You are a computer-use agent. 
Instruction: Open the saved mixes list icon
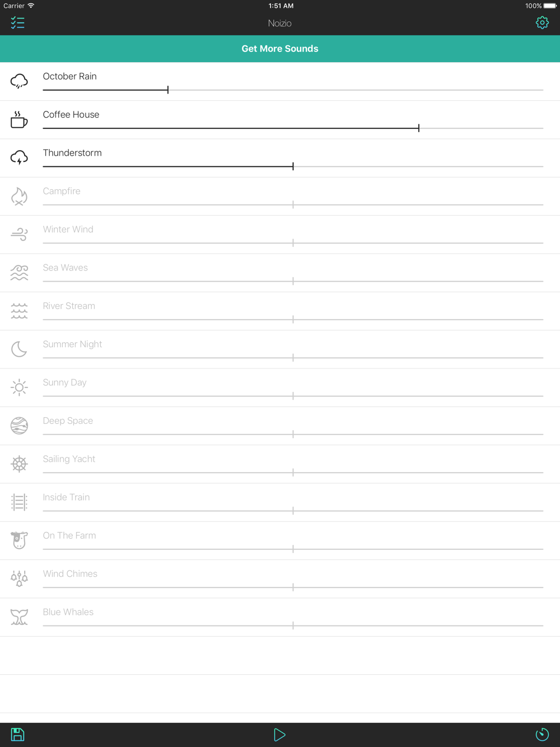[17, 23]
